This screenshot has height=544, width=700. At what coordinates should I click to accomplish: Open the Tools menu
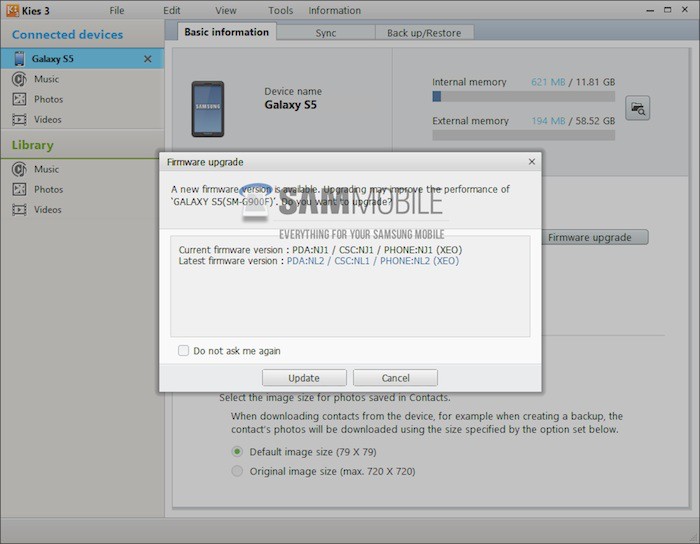coord(280,10)
